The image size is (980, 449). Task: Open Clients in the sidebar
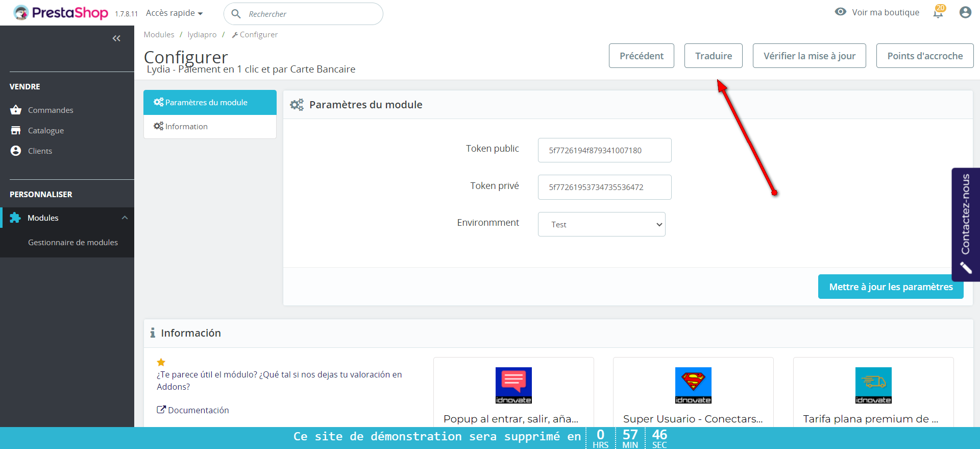click(40, 151)
